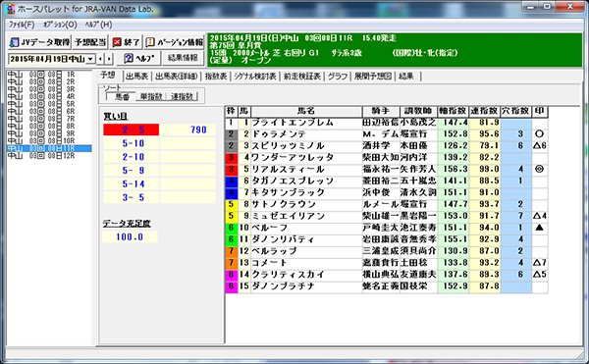The image size is (589, 364).
Task: Go to previous date arrow
Action: pyautogui.click(x=100, y=59)
